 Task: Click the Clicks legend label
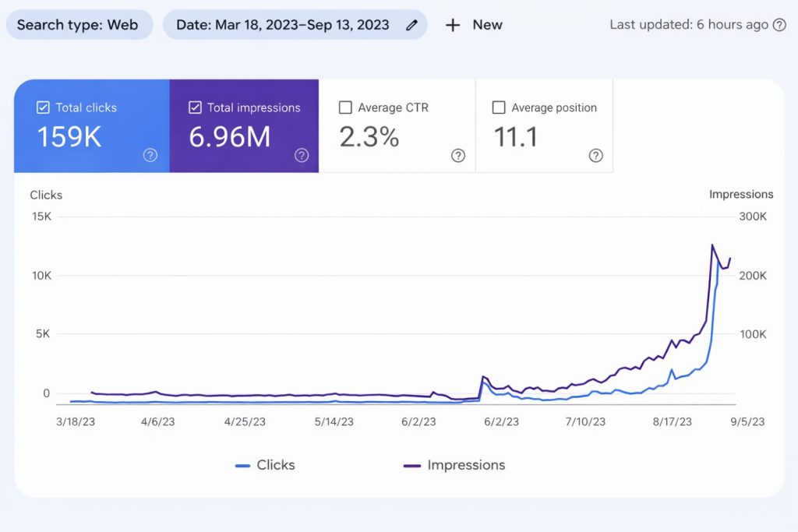(x=275, y=464)
